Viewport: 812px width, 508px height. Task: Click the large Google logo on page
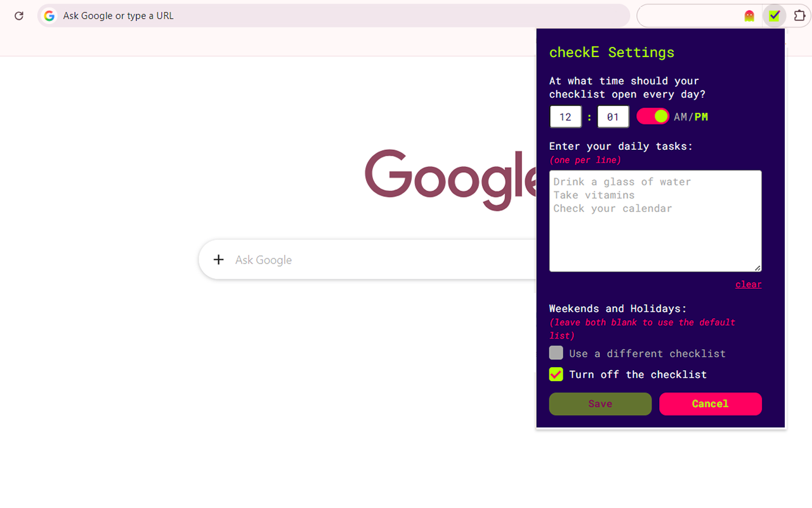click(x=450, y=180)
